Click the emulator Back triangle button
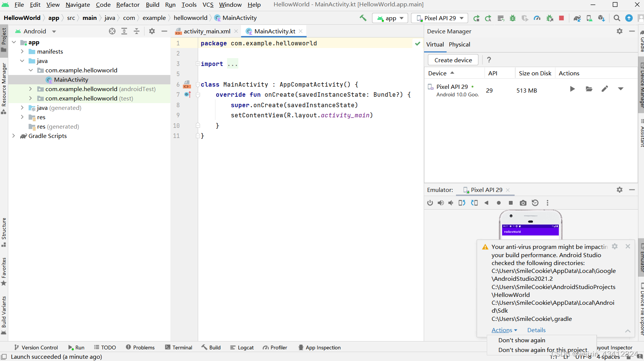The height and width of the screenshot is (361, 644). pos(486,203)
